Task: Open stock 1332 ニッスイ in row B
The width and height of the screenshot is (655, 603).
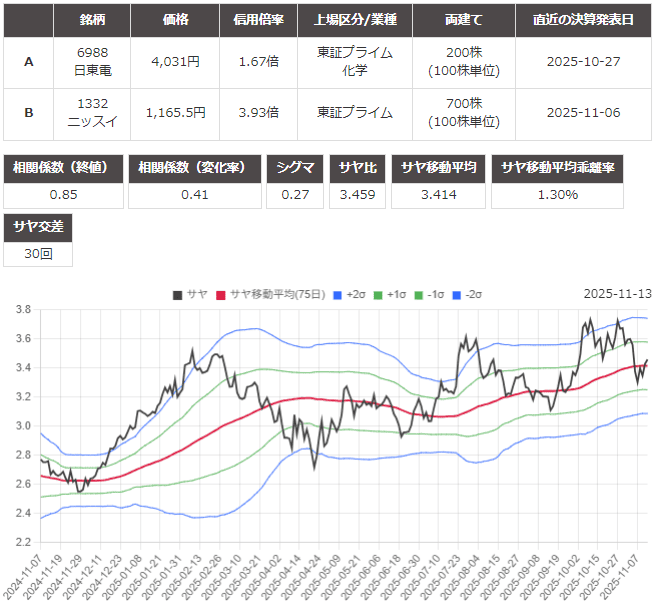Action: [92, 112]
